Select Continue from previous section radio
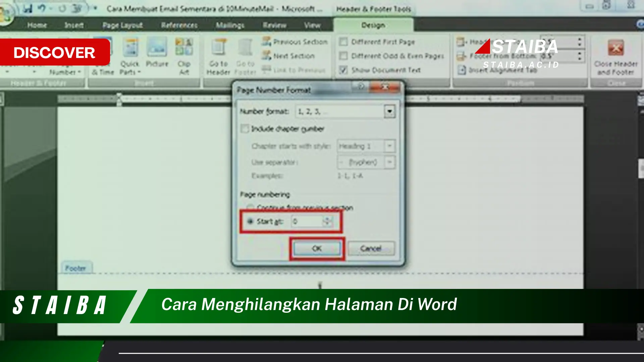 [250, 207]
